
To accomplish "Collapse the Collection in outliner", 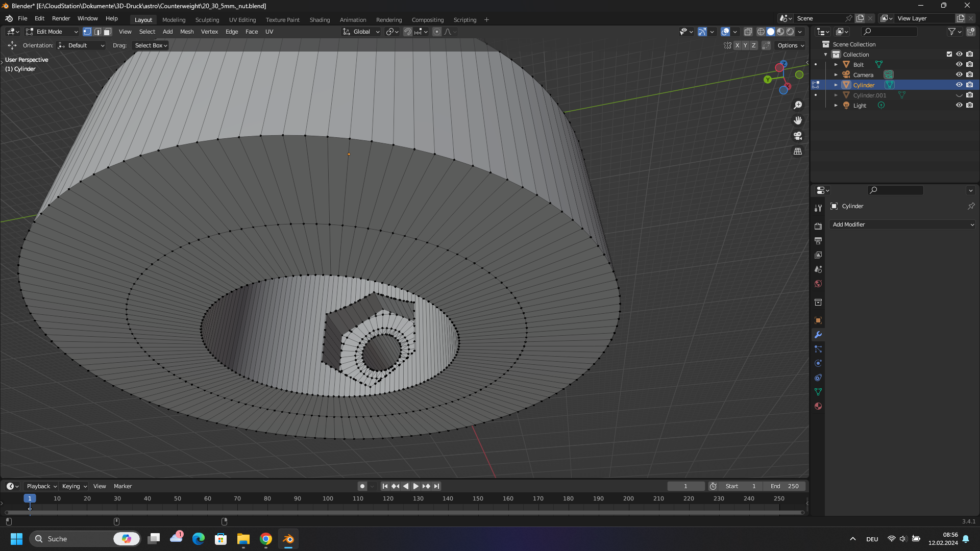I will coord(826,55).
